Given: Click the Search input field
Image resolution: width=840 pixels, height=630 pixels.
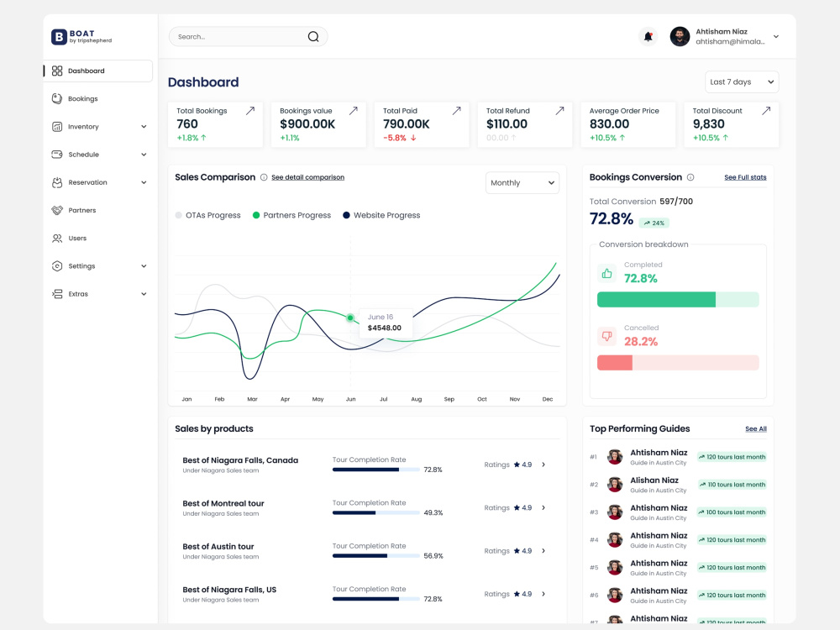Looking at the screenshot, I should (248, 36).
